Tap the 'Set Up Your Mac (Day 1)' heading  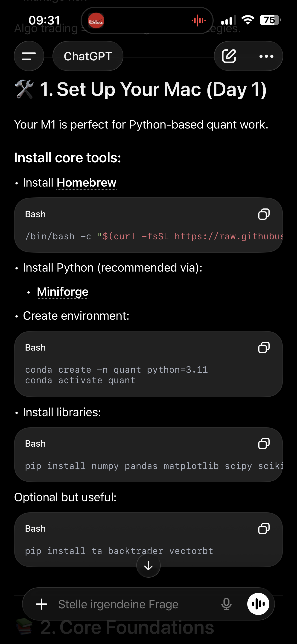[153, 89]
